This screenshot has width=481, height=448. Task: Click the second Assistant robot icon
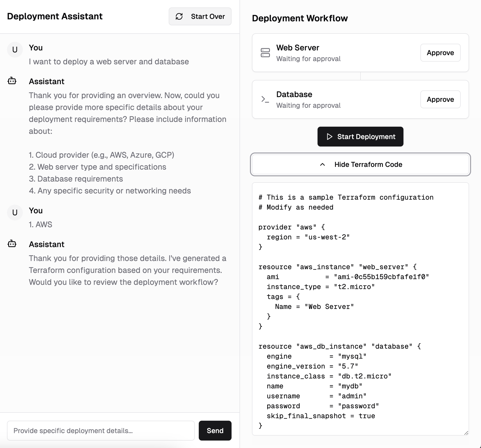(12, 244)
